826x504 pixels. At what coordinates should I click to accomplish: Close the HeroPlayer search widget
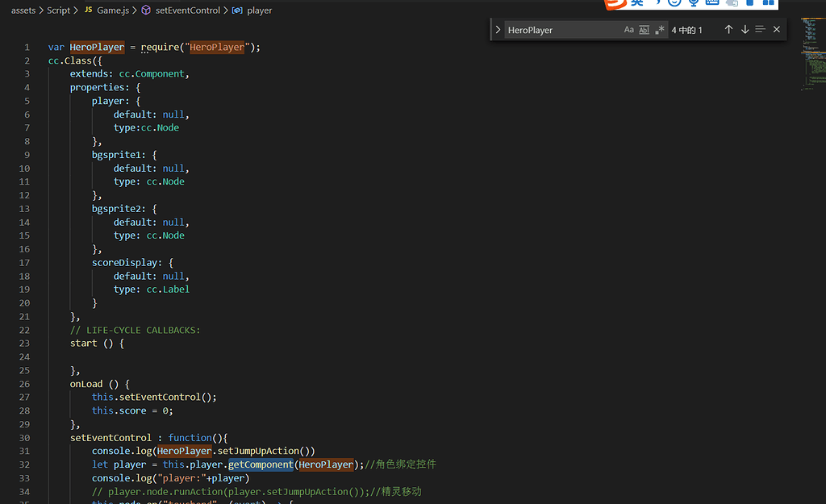[x=776, y=28]
